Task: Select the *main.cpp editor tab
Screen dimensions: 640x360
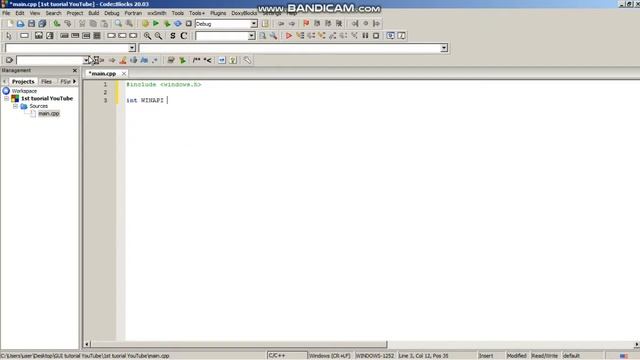Action: [102, 73]
